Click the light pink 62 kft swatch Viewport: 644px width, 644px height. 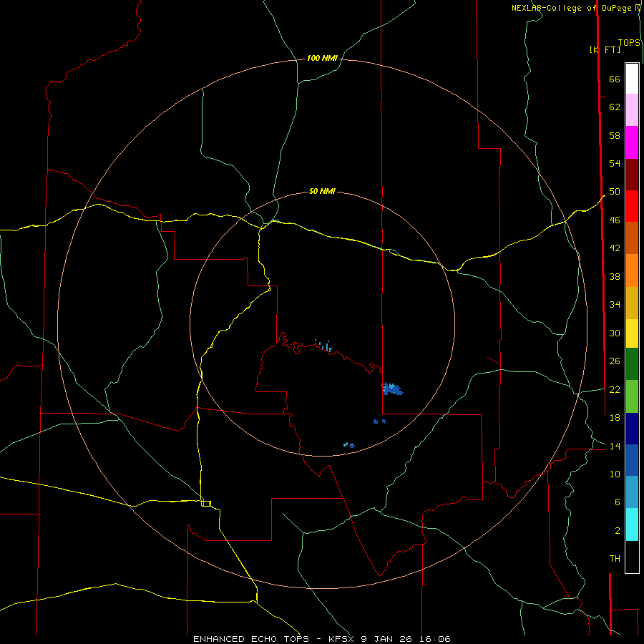point(632,109)
